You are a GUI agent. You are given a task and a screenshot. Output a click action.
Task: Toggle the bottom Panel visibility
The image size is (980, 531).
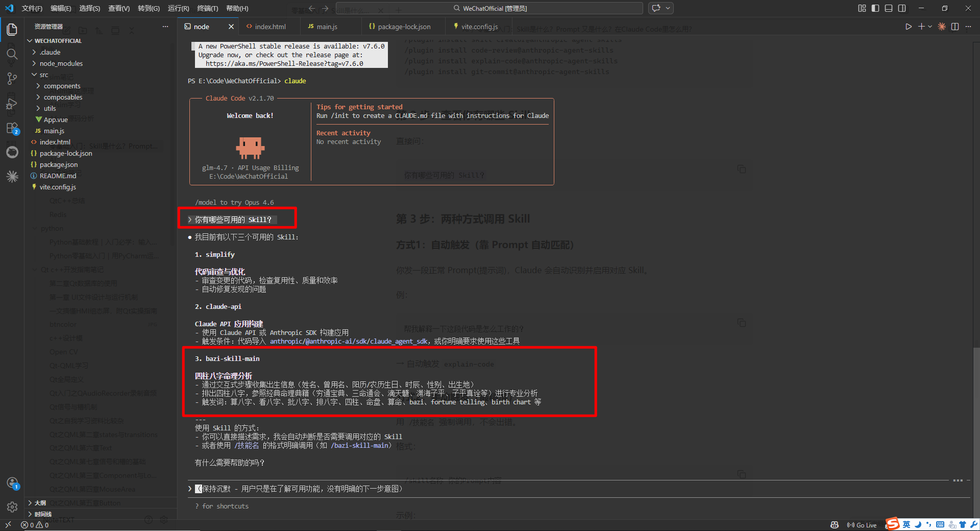pyautogui.click(x=889, y=8)
